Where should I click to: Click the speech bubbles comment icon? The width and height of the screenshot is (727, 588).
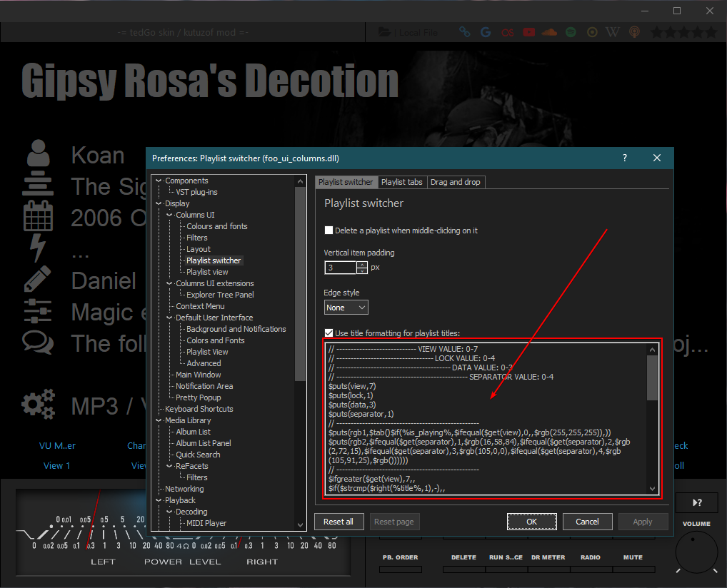click(38, 343)
